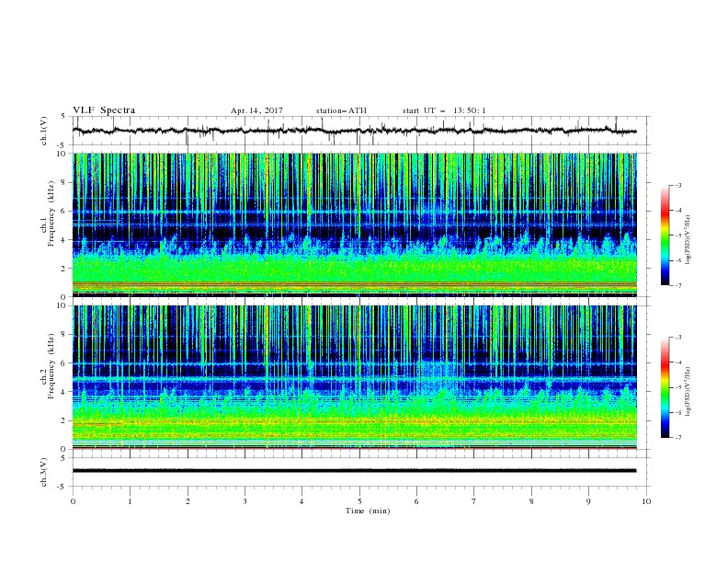Click the time axis tick label '8'
Screen dimensions: 728x563
coord(531,501)
